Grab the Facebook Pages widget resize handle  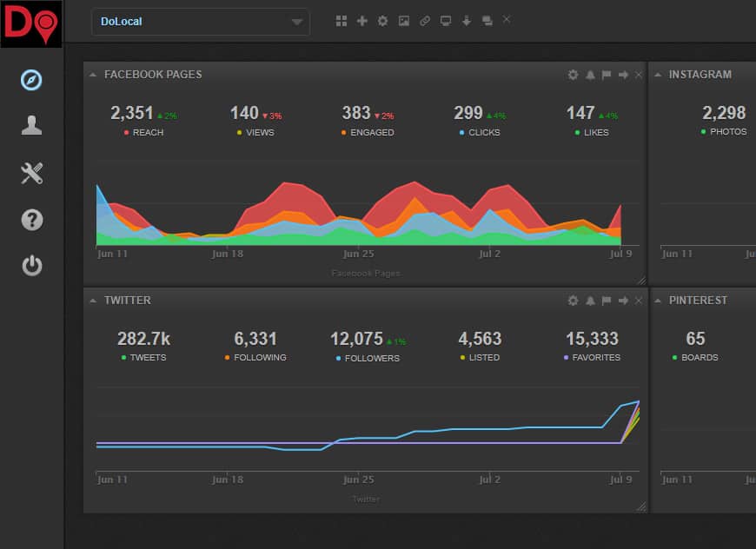pyautogui.click(x=641, y=280)
